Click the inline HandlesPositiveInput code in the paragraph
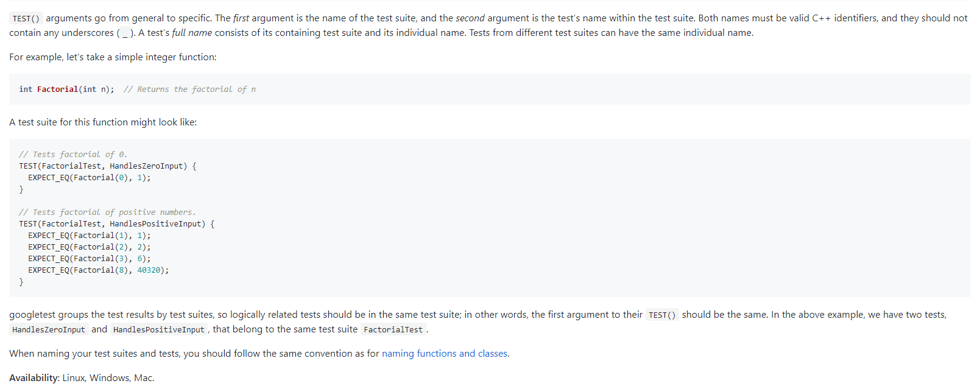 click(x=158, y=330)
